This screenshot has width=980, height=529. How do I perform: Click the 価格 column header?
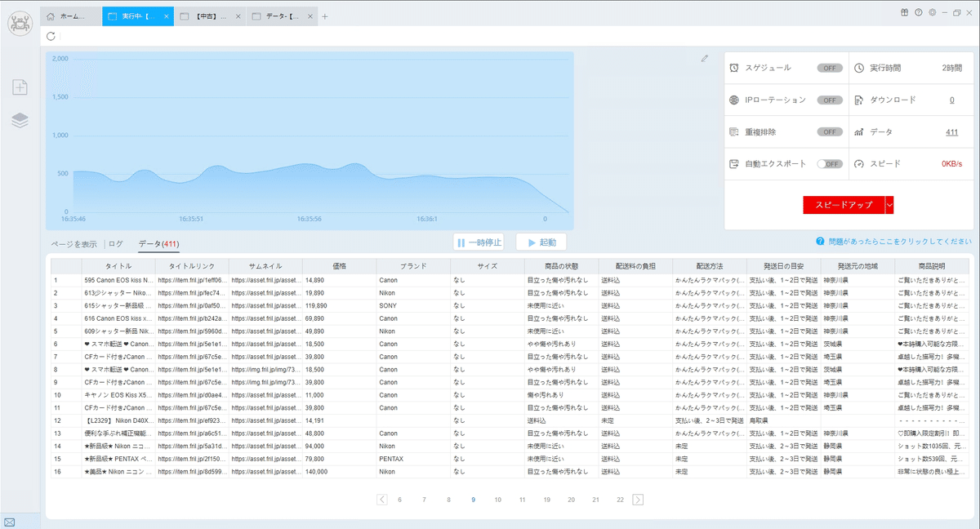tap(340, 266)
